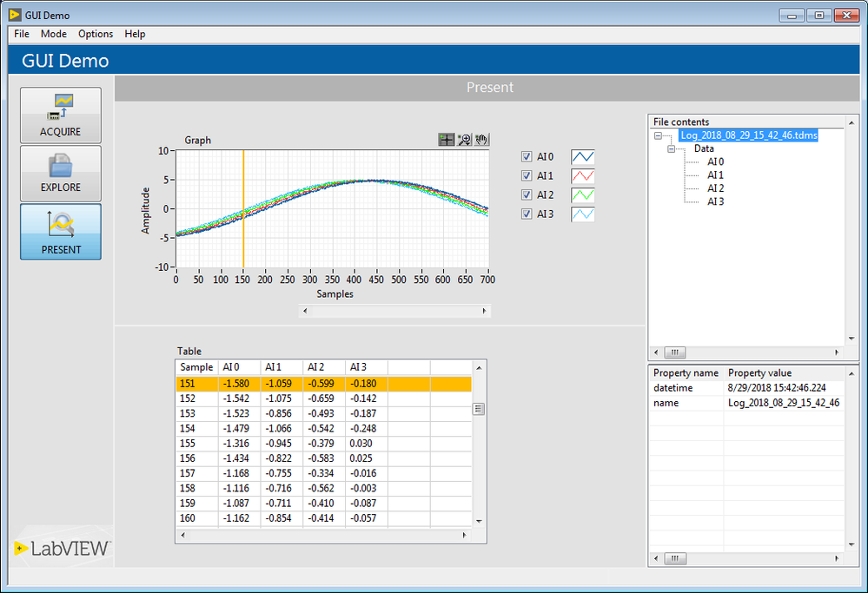The width and height of the screenshot is (868, 593).
Task: Click the PRESENT mode button
Action: [x=61, y=232]
